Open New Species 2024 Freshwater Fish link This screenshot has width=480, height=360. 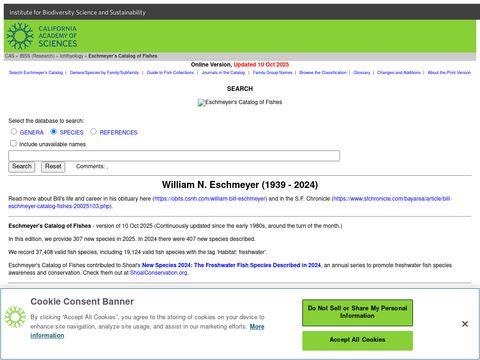tap(231, 265)
